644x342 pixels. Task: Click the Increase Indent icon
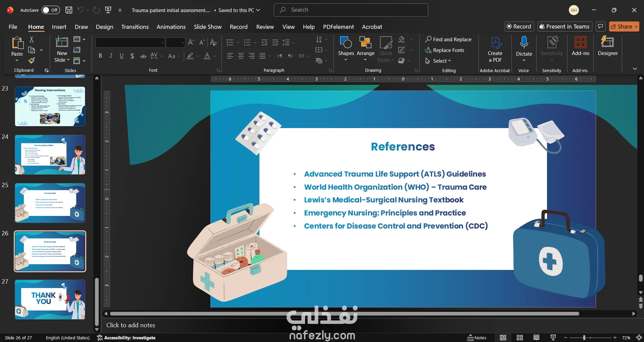(x=275, y=43)
